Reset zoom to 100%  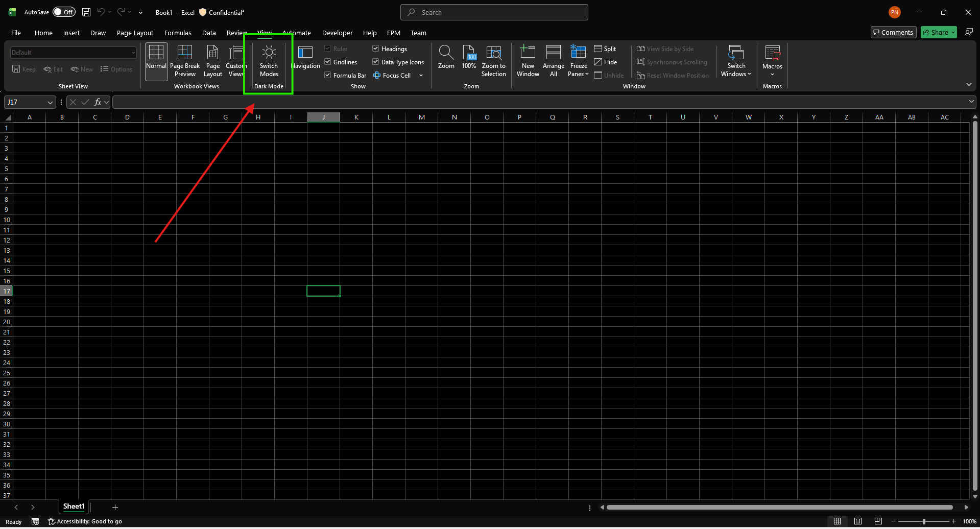click(x=469, y=57)
